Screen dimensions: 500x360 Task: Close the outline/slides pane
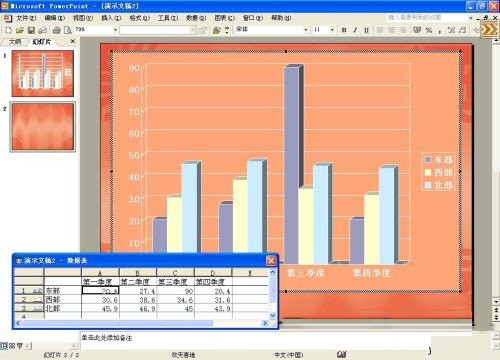click(73, 41)
